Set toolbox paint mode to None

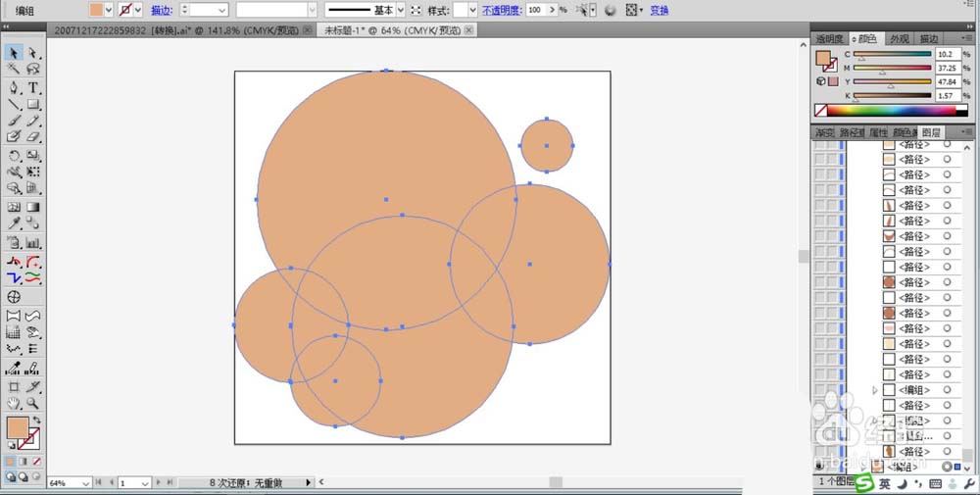(37, 462)
